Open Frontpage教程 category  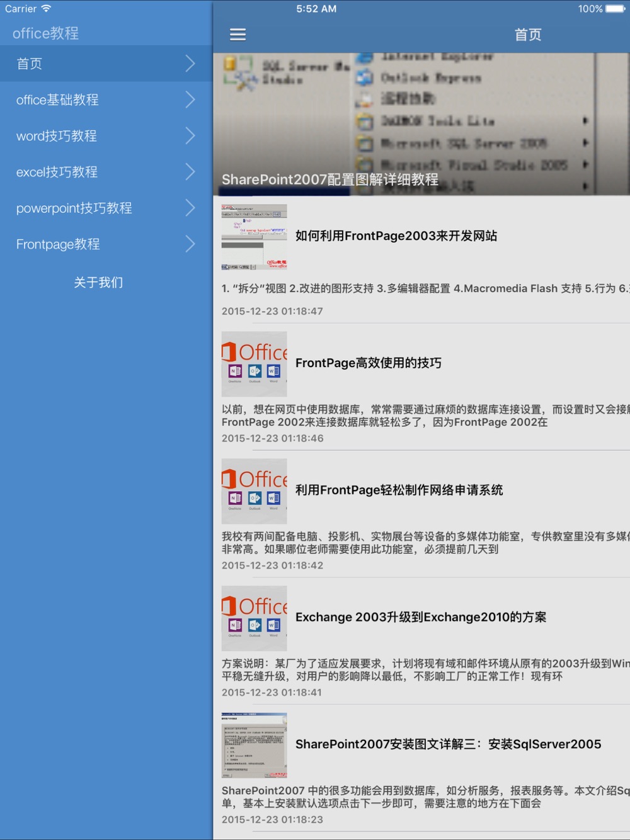tap(106, 244)
